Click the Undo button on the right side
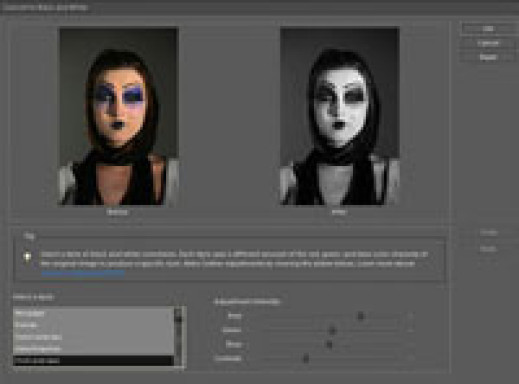The image size is (519, 384). pos(489,233)
